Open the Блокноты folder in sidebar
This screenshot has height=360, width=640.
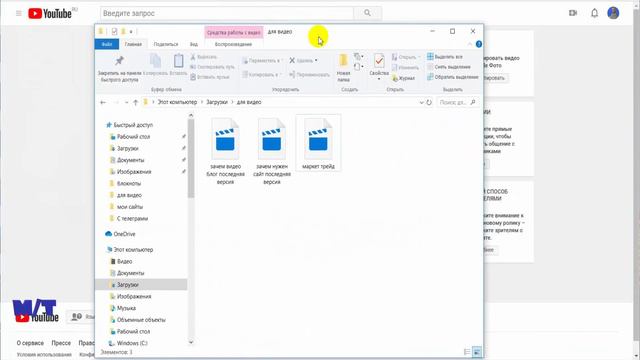pos(125,184)
